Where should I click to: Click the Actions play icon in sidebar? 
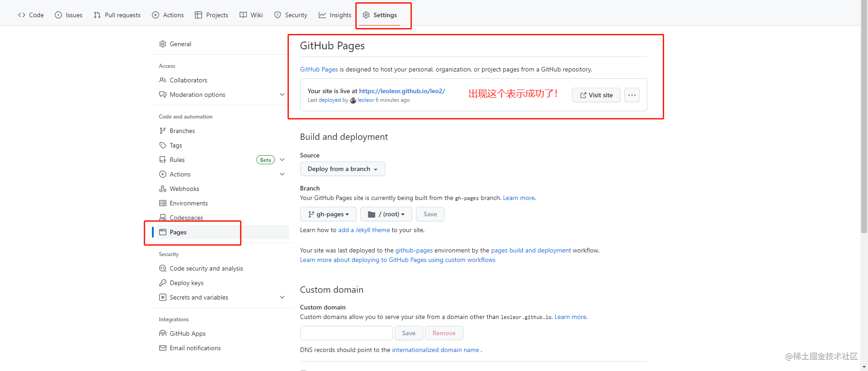tap(163, 174)
